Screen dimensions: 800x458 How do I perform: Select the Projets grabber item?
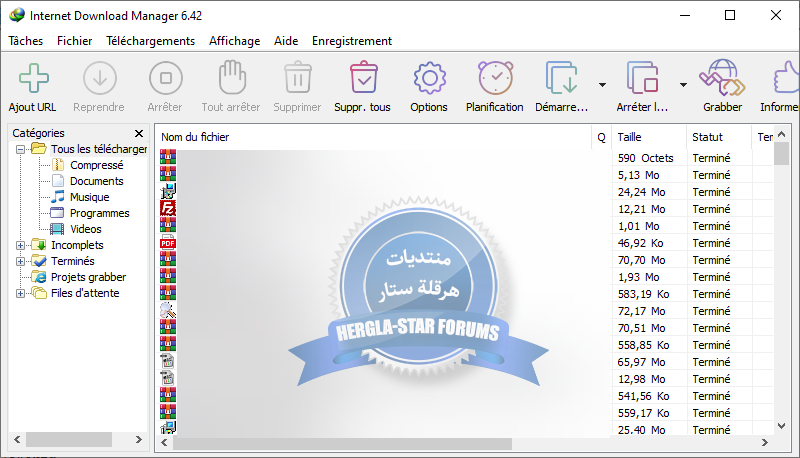click(88, 277)
